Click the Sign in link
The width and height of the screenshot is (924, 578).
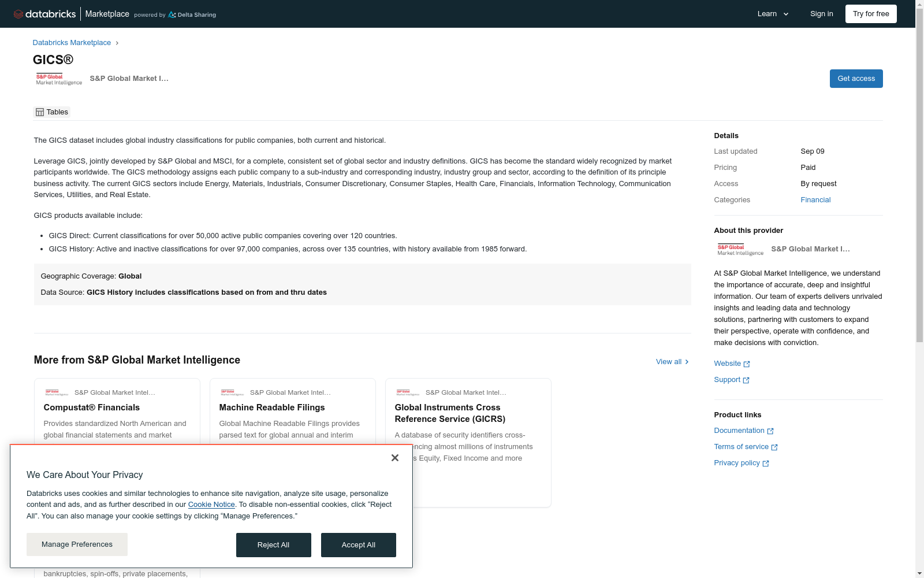pos(821,14)
